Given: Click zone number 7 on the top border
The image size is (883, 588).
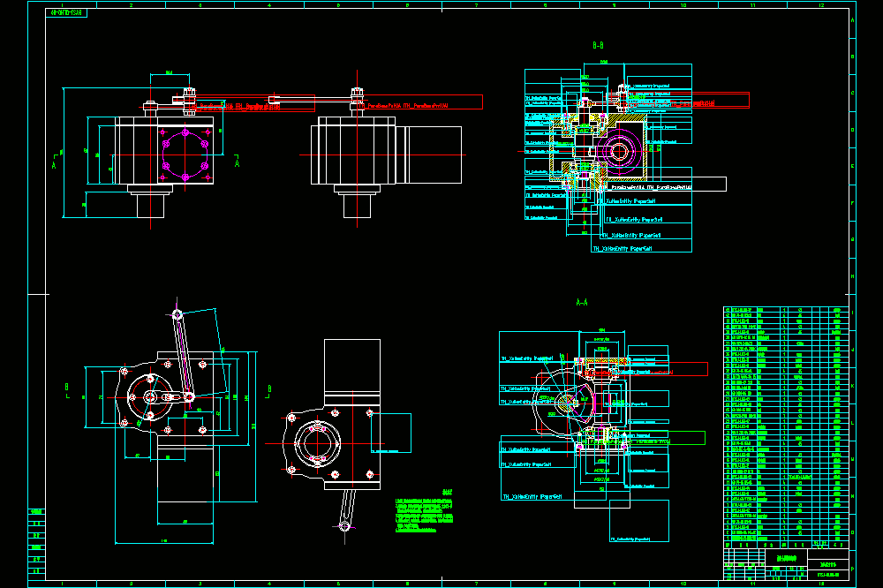Looking at the screenshot, I should 477,5.
